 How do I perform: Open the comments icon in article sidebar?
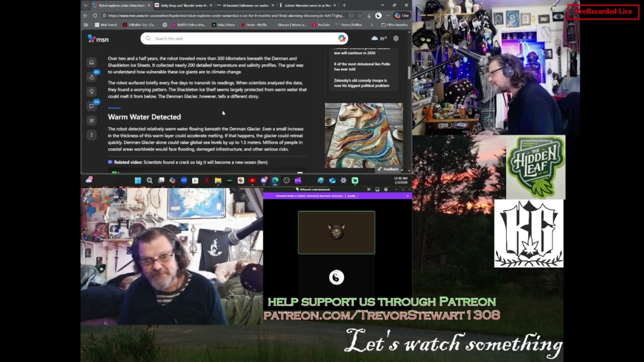click(91, 106)
